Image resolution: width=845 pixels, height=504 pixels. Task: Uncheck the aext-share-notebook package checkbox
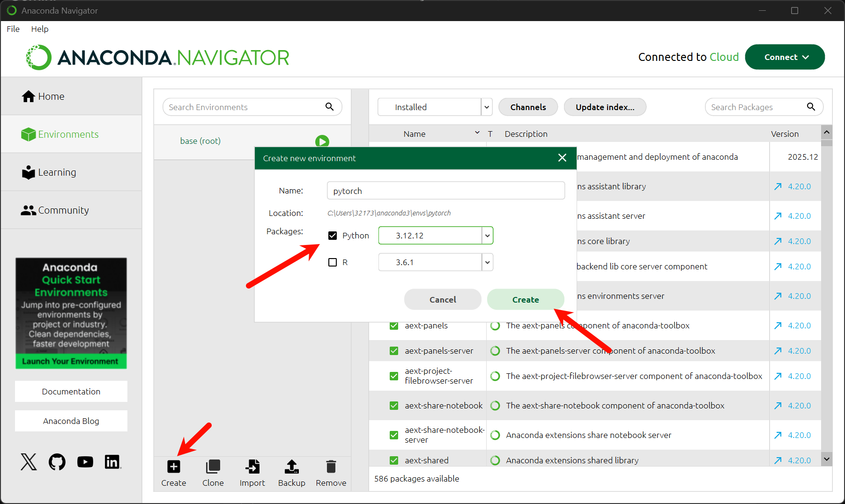[394, 406]
